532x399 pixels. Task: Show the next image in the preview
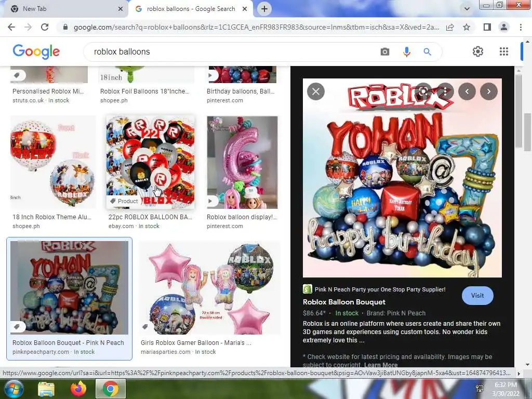pos(488,91)
